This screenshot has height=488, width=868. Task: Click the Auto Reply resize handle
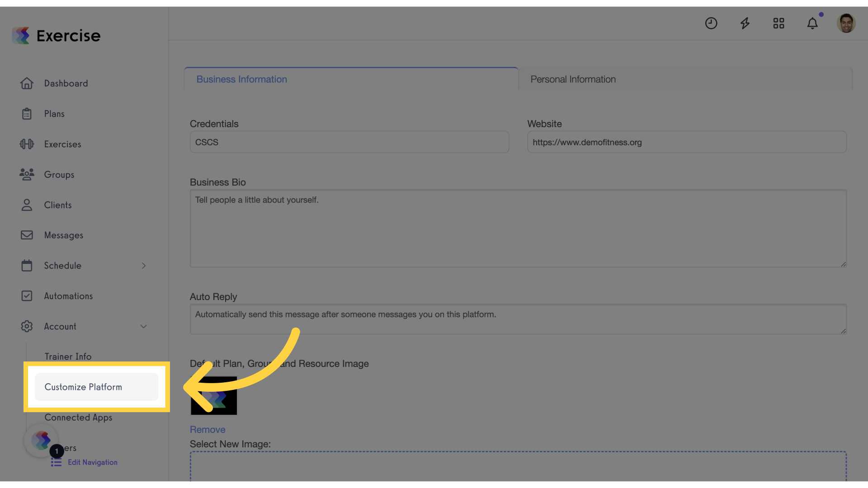click(843, 331)
